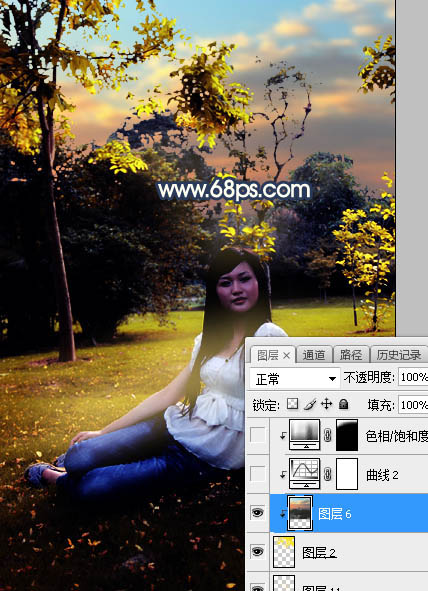This screenshot has width=428, height=591.
Task: Select the 曲线 2 curves adjustment icon
Action: [304, 474]
